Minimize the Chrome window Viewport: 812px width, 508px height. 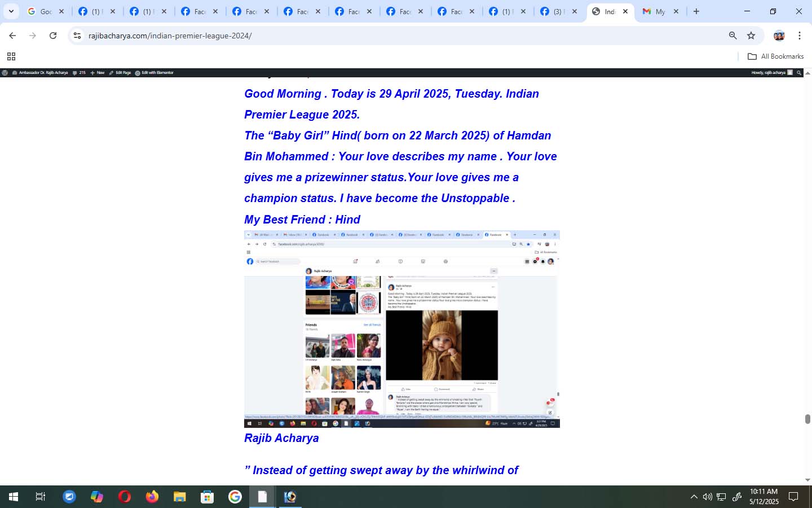point(747,11)
